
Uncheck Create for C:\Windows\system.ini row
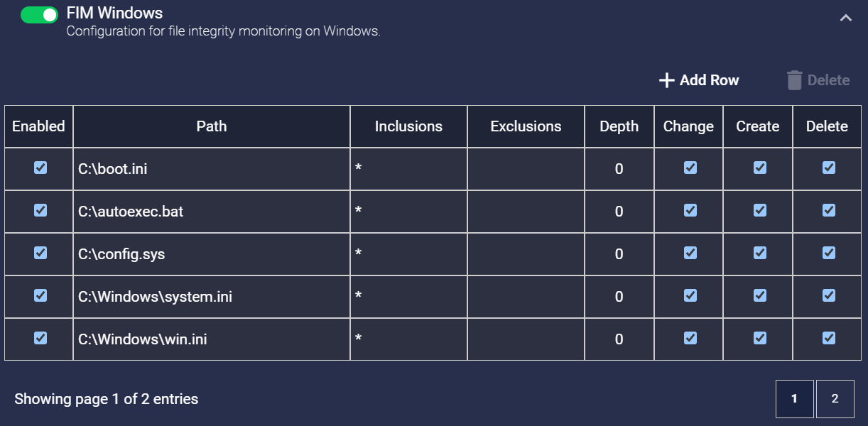click(x=760, y=295)
